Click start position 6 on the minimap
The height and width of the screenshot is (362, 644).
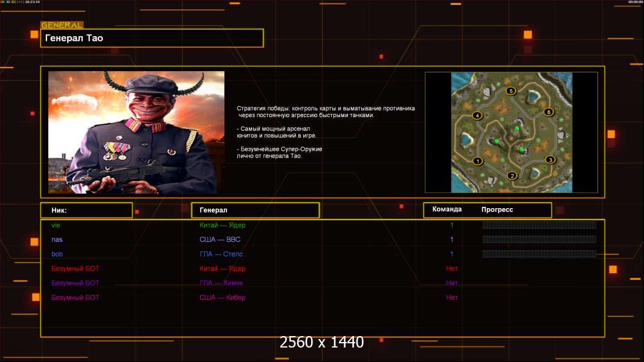click(x=549, y=112)
